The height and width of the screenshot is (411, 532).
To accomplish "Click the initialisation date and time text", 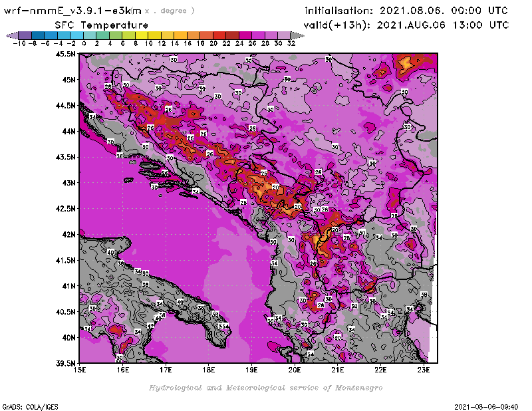I will 406,11.
